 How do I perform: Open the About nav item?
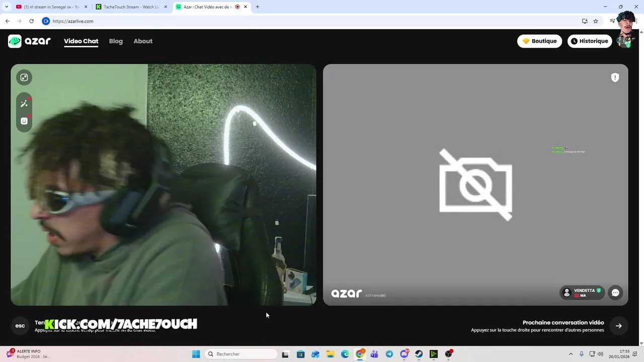click(x=143, y=41)
